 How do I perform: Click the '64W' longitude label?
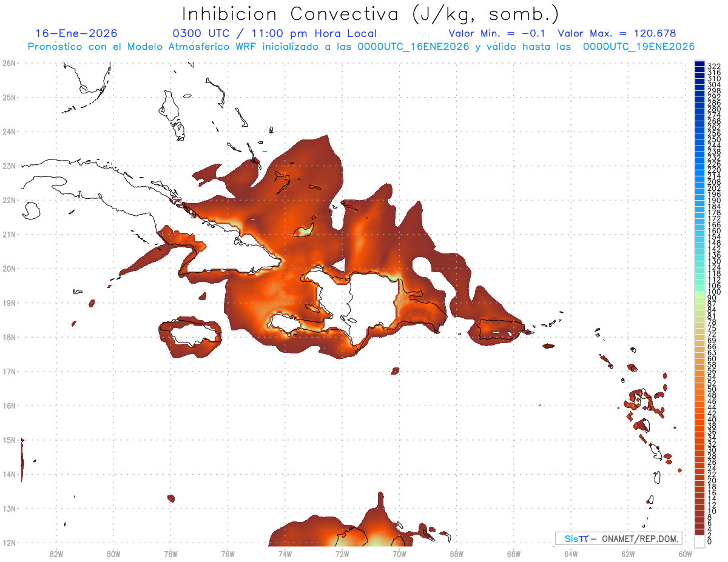click(x=571, y=554)
